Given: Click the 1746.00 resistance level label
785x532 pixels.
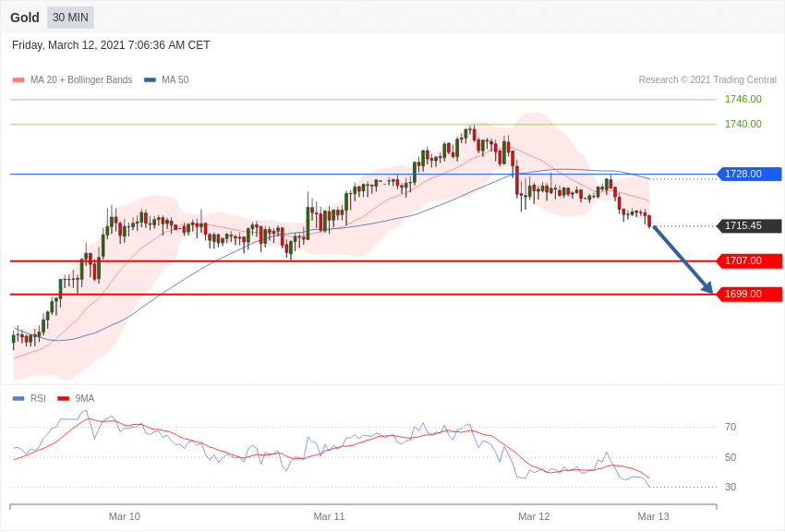Looking at the screenshot, I should coord(743,99).
